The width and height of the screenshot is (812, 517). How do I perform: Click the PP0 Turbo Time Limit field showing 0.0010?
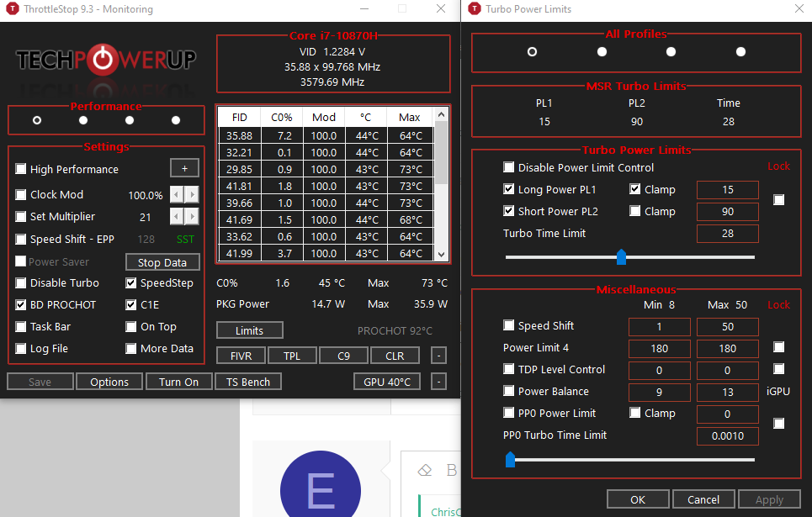point(728,435)
